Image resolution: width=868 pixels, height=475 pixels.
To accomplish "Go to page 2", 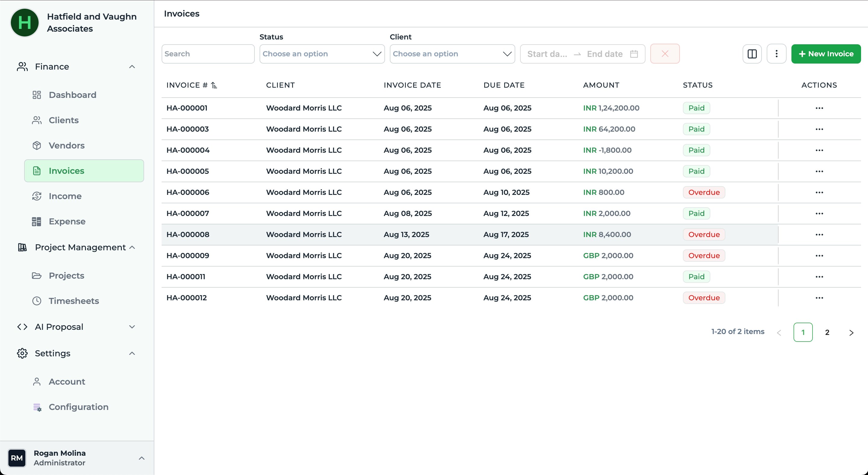I will tap(827, 333).
